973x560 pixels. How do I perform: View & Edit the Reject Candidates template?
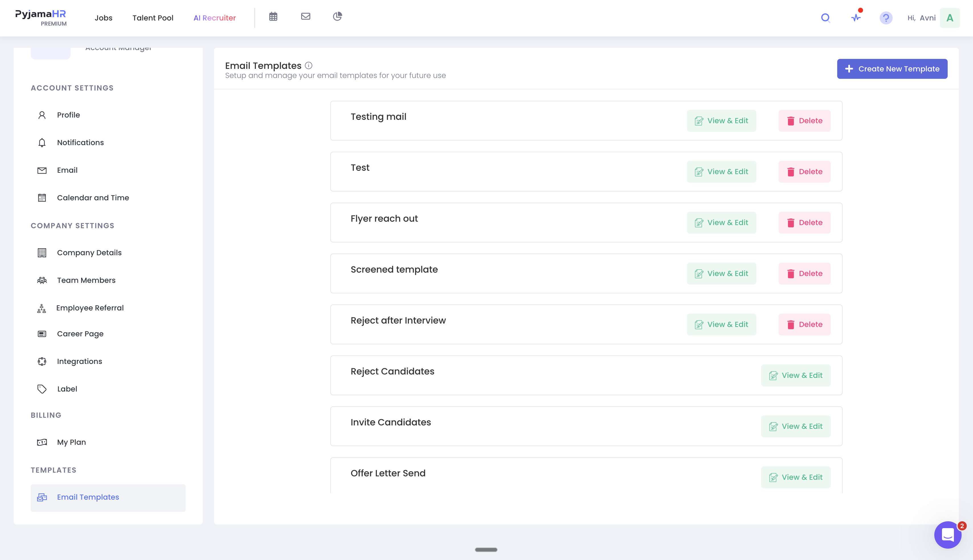click(x=796, y=375)
